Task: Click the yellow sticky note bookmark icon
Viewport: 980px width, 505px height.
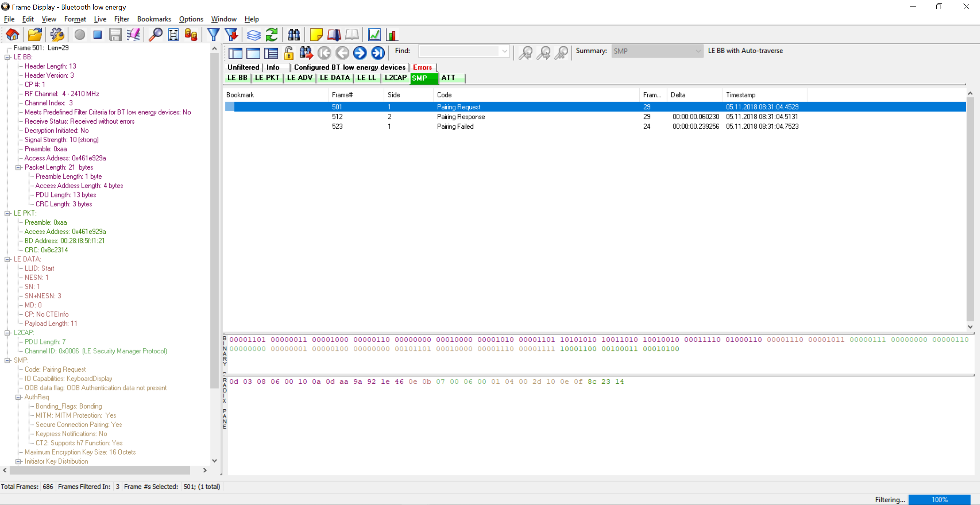Action: [x=316, y=35]
